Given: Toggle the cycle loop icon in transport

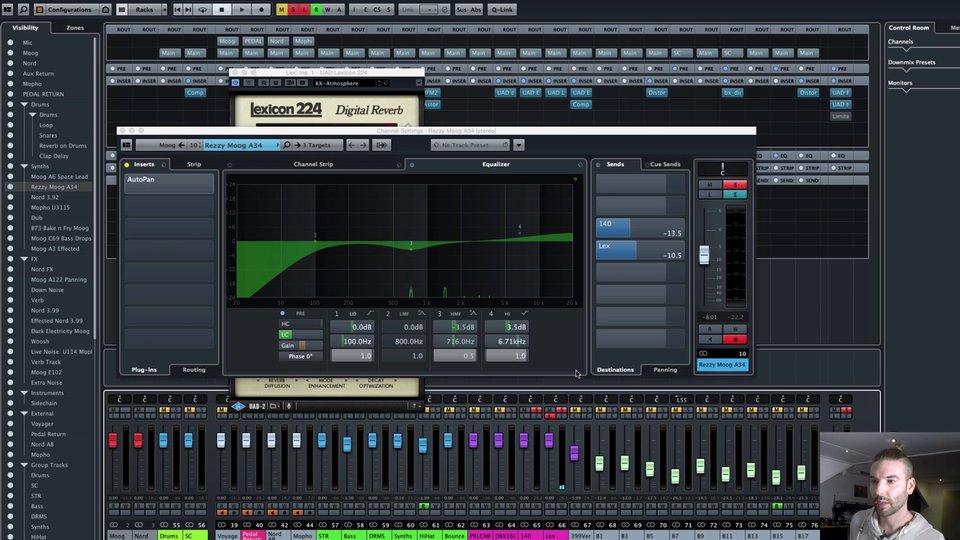Looking at the screenshot, I should click(203, 9).
